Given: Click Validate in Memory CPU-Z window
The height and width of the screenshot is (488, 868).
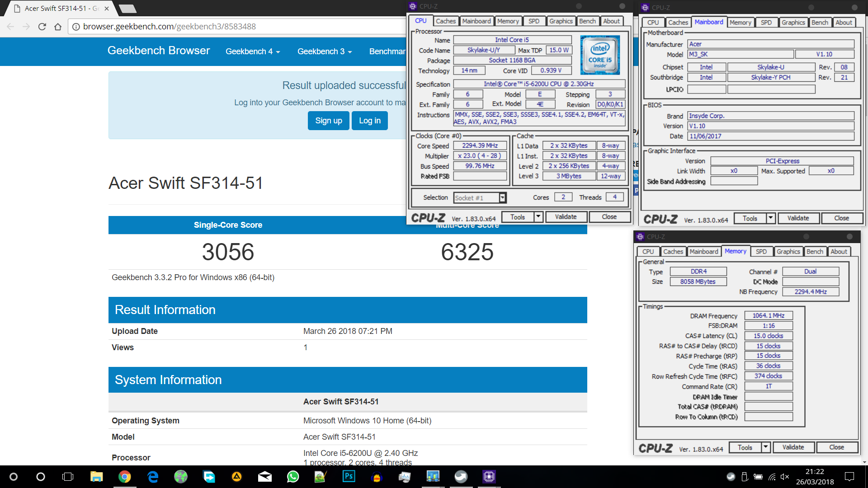Looking at the screenshot, I should [793, 447].
